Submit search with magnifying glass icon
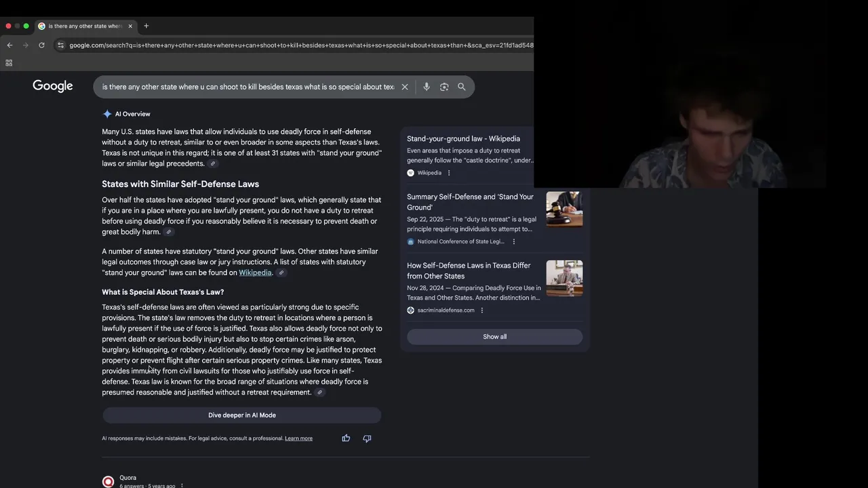The height and width of the screenshot is (488, 868). (x=462, y=87)
